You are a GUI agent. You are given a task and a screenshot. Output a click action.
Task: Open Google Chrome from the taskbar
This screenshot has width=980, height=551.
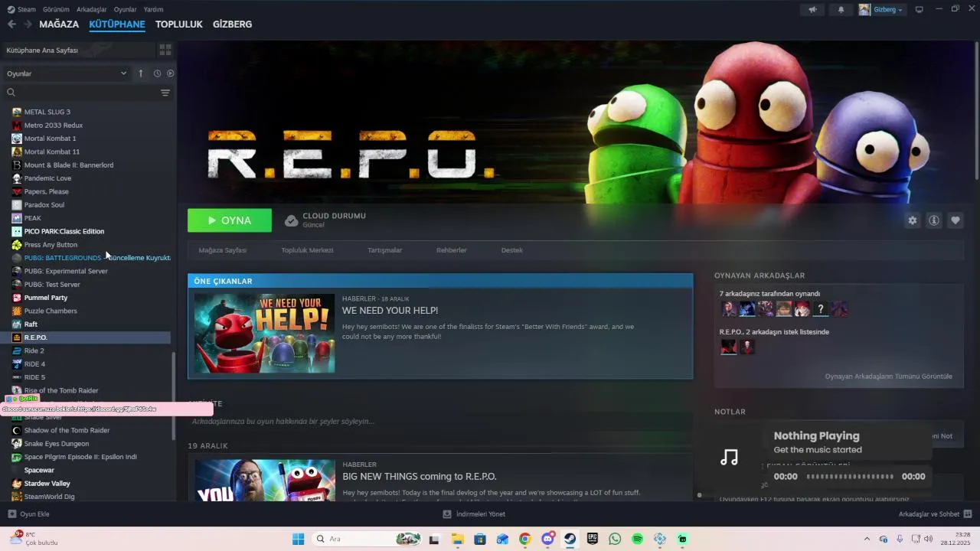[x=524, y=539]
